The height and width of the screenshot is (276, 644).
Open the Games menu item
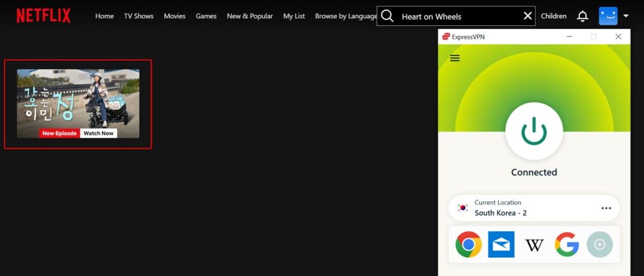(x=206, y=16)
